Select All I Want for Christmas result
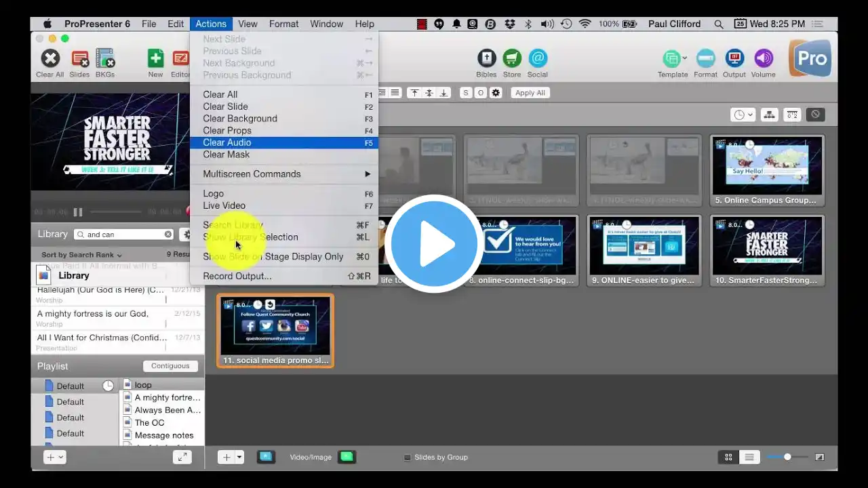This screenshot has width=868, height=488. (118, 342)
